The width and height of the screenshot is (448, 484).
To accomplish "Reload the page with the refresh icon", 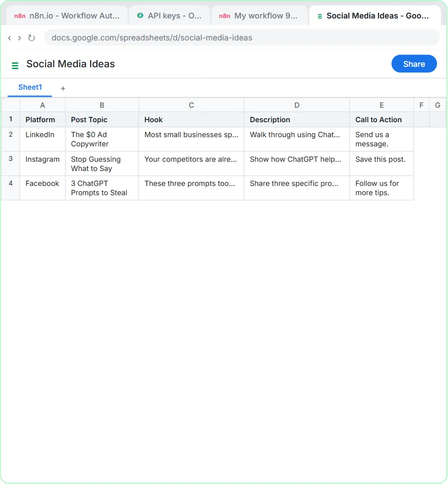I will 31,38.
